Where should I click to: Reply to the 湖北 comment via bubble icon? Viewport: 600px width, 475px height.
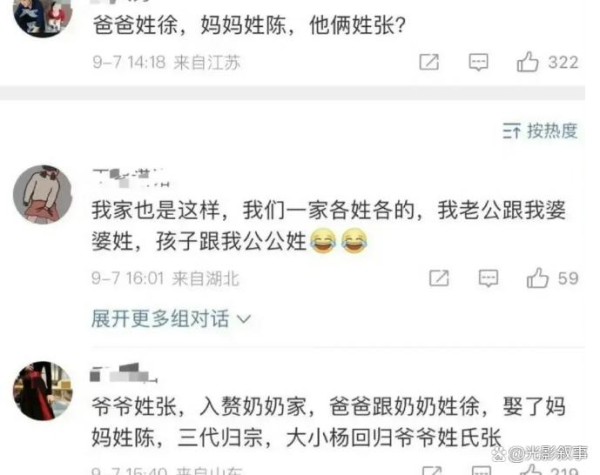tap(488, 278)
